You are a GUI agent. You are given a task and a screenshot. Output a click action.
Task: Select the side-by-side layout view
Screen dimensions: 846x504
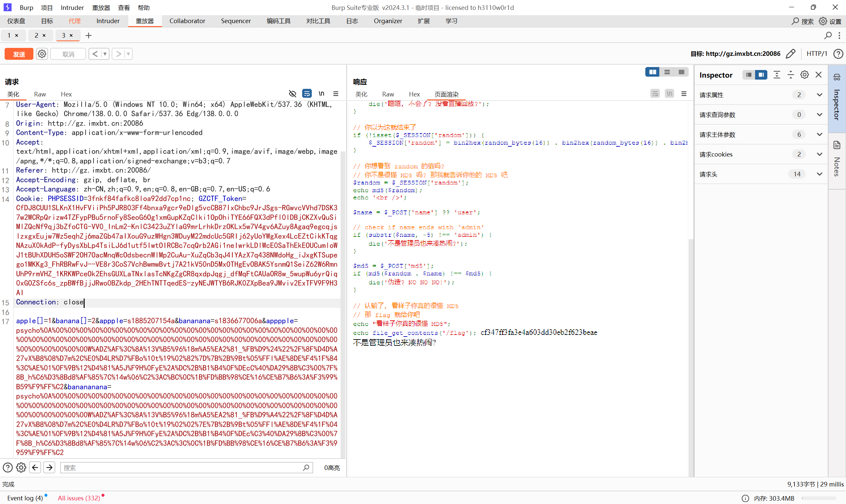pos(653,72)
